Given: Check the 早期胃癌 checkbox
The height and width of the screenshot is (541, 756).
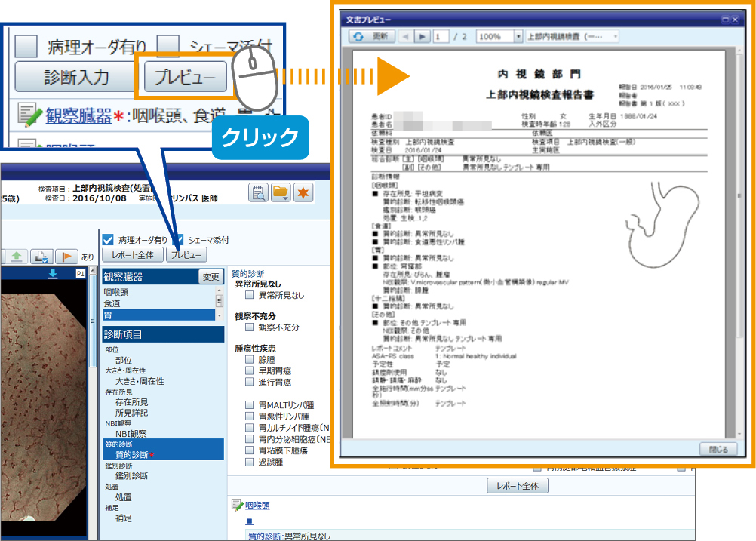Looking at the screenshot, I should (250, 373).
